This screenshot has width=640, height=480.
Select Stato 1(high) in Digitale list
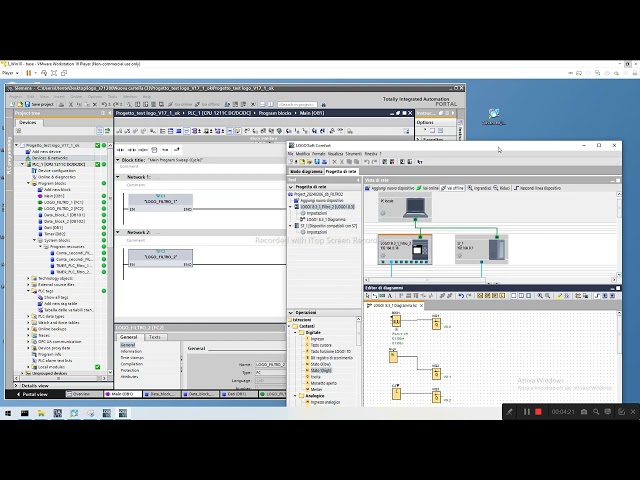click(x=321, y=371)
